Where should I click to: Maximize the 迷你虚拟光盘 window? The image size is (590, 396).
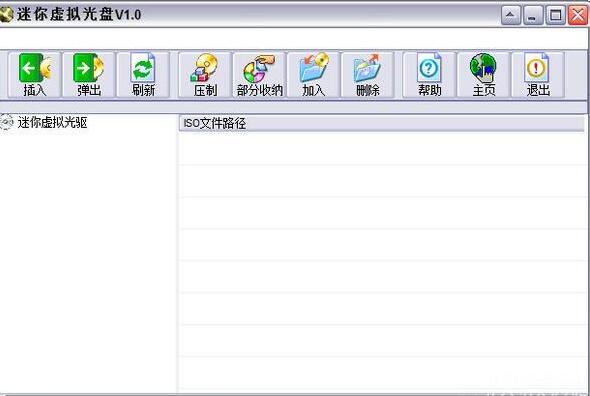(555, 15)
